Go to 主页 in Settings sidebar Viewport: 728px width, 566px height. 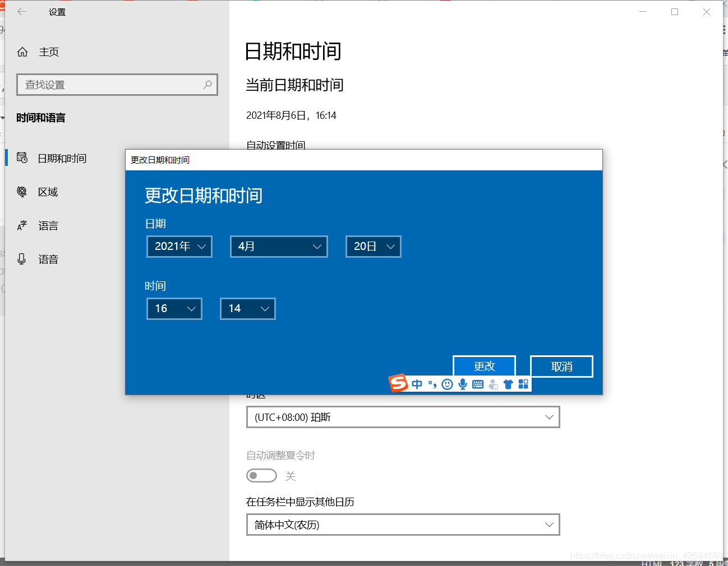(x=49, y=52)
